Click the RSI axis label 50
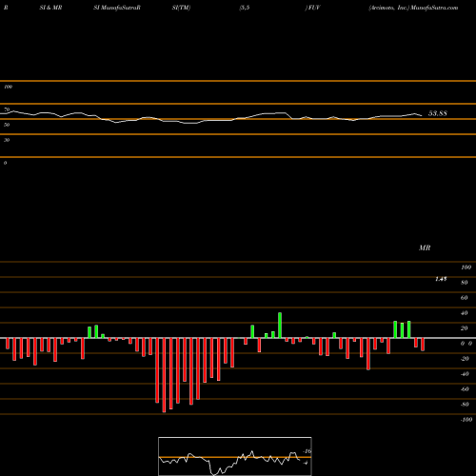The width and height of the screenshot is (476, 476). pyautogui.click(x=7, y=125)
